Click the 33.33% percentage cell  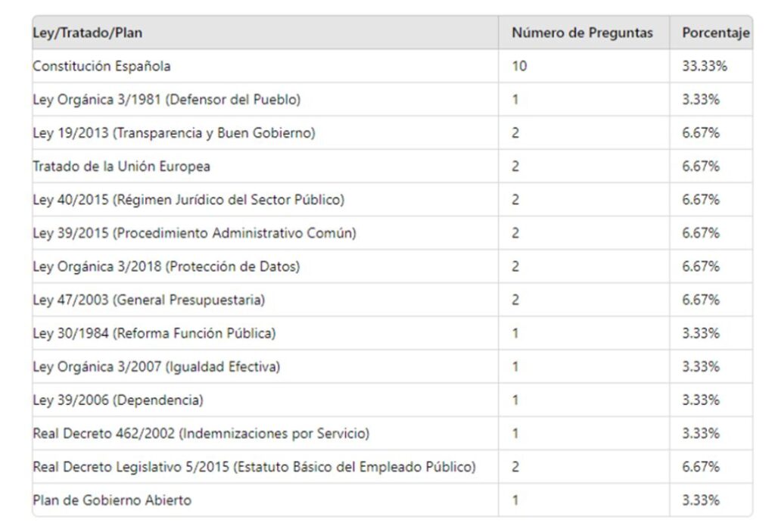pyautogui.click(x=705, y=67)
